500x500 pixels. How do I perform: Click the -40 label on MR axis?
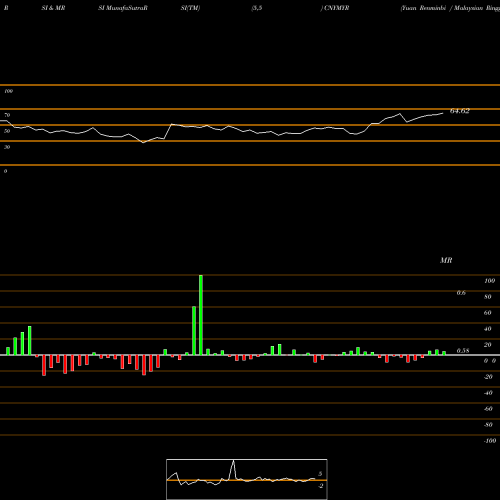488,393
